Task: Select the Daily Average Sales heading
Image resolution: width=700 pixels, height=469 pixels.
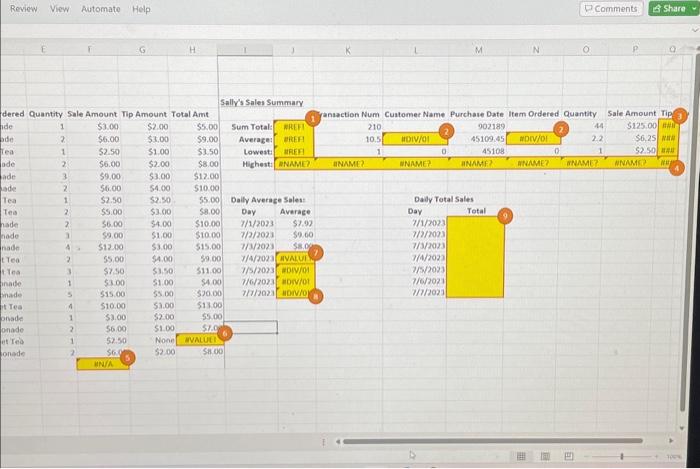Action: click(x=268, y=199)
